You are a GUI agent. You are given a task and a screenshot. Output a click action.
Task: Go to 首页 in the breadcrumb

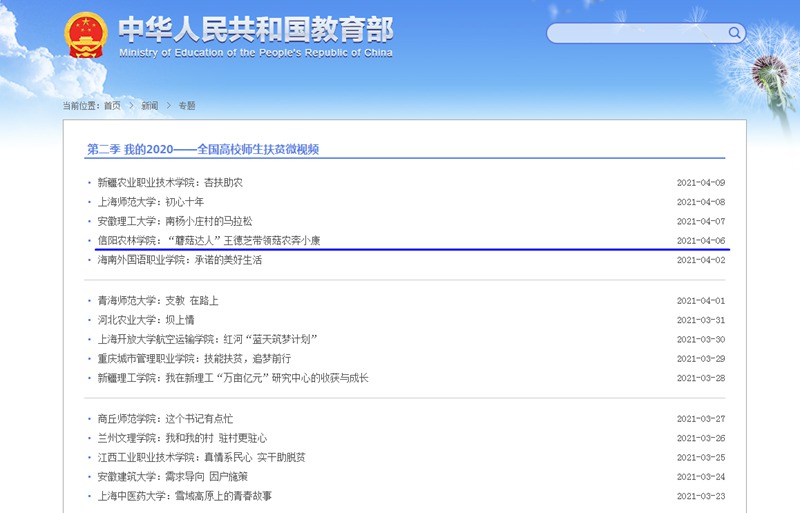pos(112,105)
